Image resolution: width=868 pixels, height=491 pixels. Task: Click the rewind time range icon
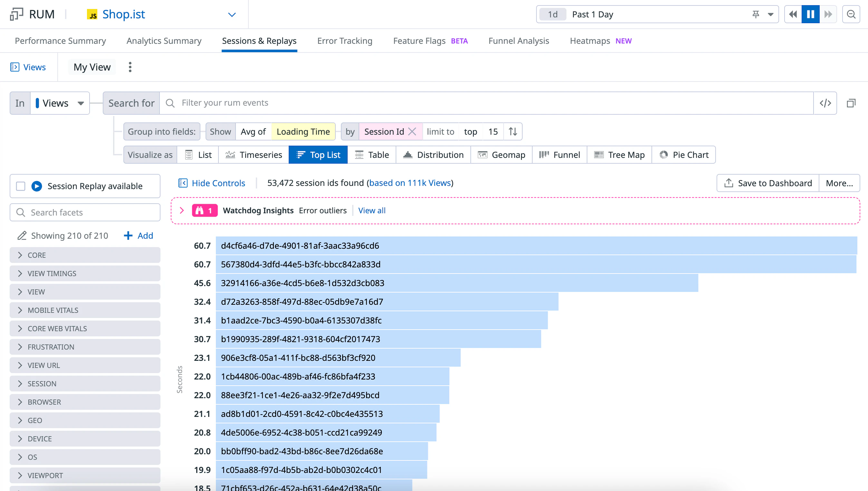pos(793,14)
